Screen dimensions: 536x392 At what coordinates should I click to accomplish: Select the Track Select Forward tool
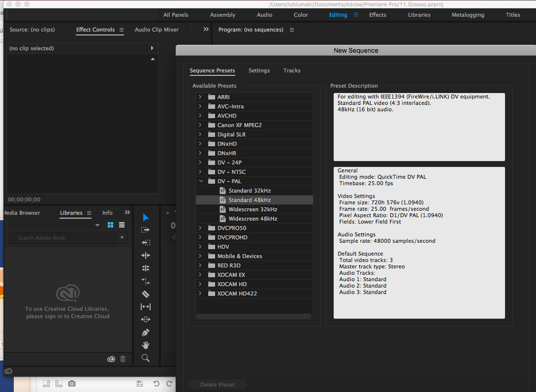(145, 230)
